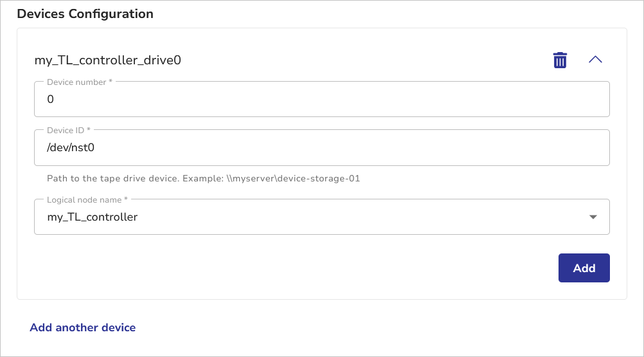Click the \\myserver\device-storage-01 example text
644x357 pixels.
click(x=293, y=178)
